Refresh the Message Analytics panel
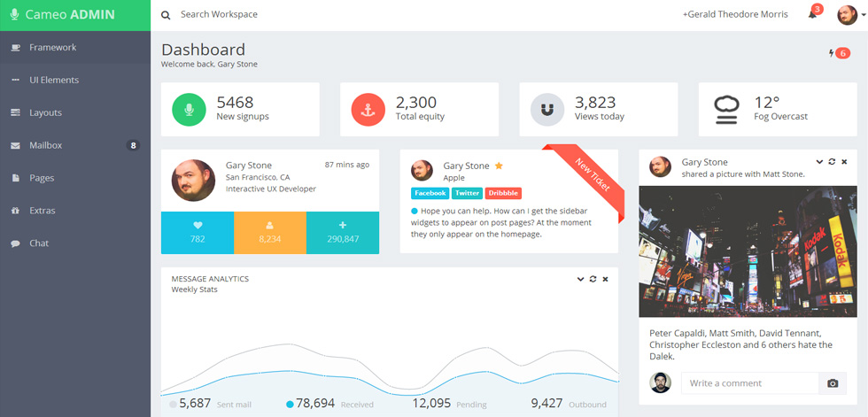This screenshot has width=868, height=417. 593,279
